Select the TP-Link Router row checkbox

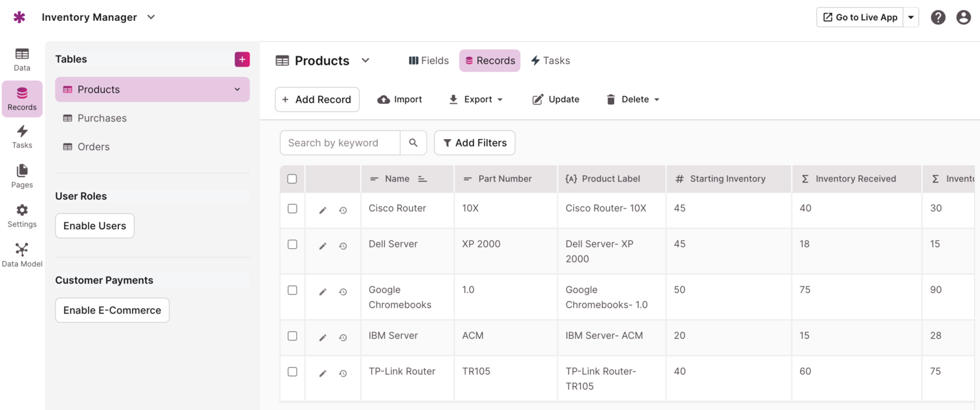[x=292, y=372]
